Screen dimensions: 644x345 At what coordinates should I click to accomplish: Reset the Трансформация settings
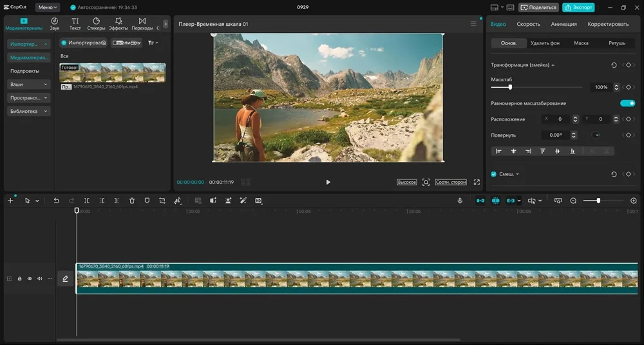coord(614,65)
